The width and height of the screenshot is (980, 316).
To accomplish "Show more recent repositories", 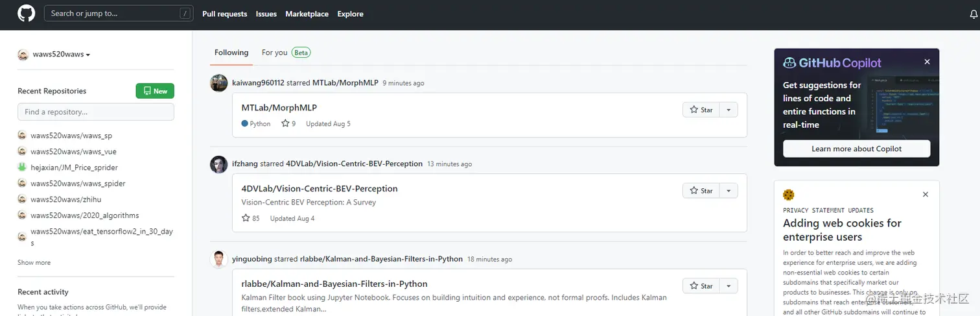I will tap(34, 263).
